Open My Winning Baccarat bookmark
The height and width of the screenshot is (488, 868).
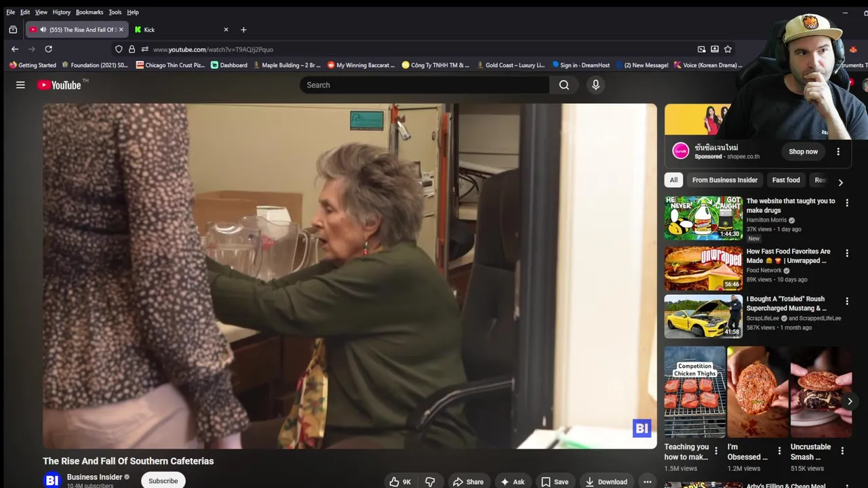pyautogui.click(x=361, y=65)
